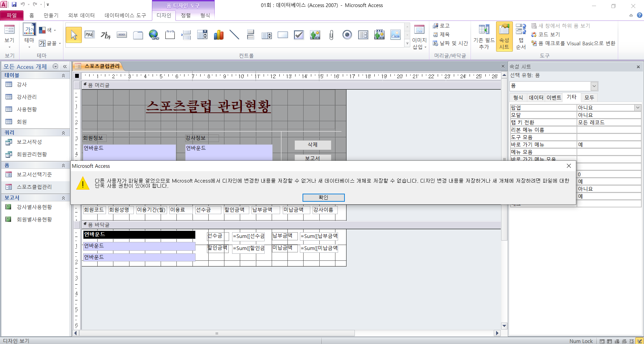Image resolution: width=644 pixels, height=344 pixels.
Task: Pick the hyperlink globe control
Action: (154, 35)
